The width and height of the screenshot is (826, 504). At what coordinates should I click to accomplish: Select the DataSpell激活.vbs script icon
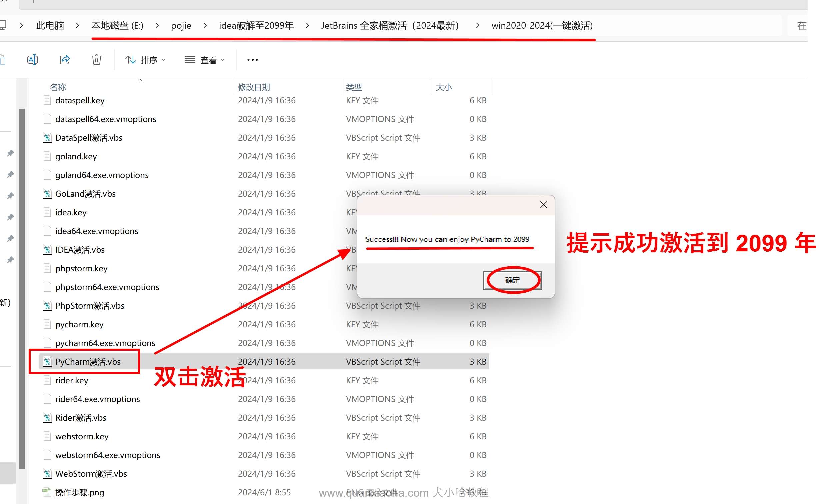point(47,137)
